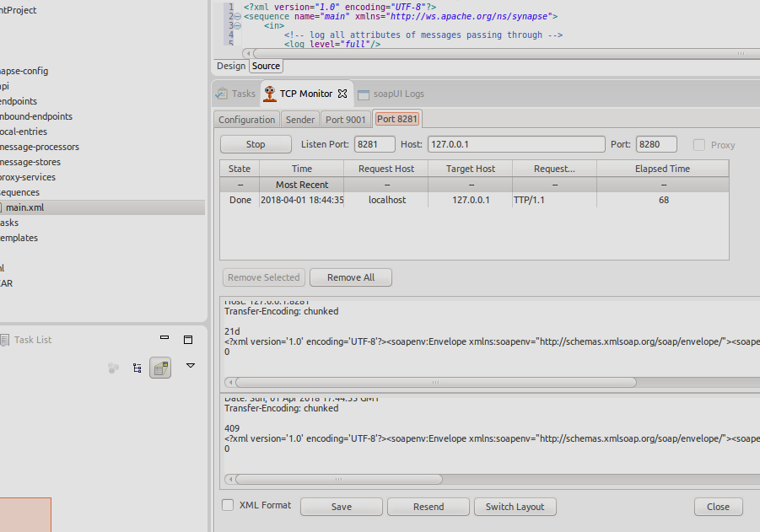Click the request pane horizontal scrollbar

tap(434, 382)
